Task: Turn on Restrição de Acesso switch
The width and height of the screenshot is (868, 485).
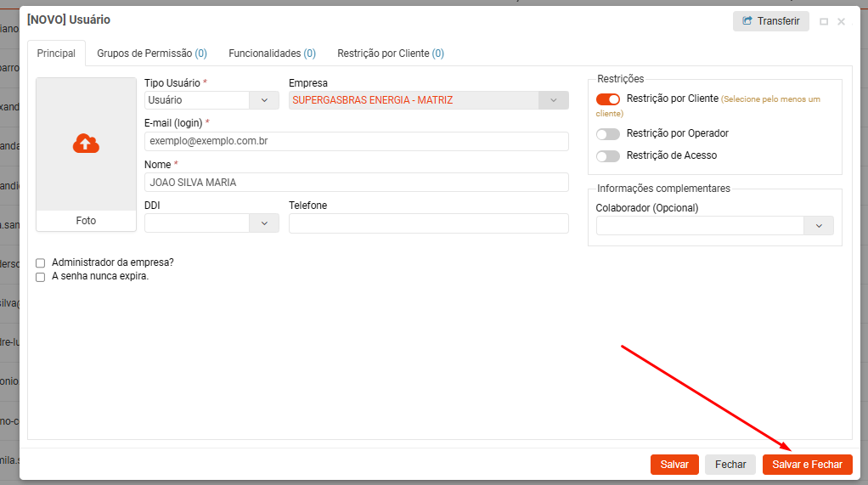Action: coord(608,156)
